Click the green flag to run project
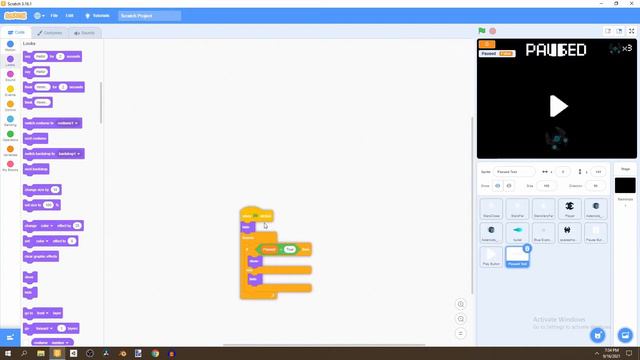 [482, 31]
